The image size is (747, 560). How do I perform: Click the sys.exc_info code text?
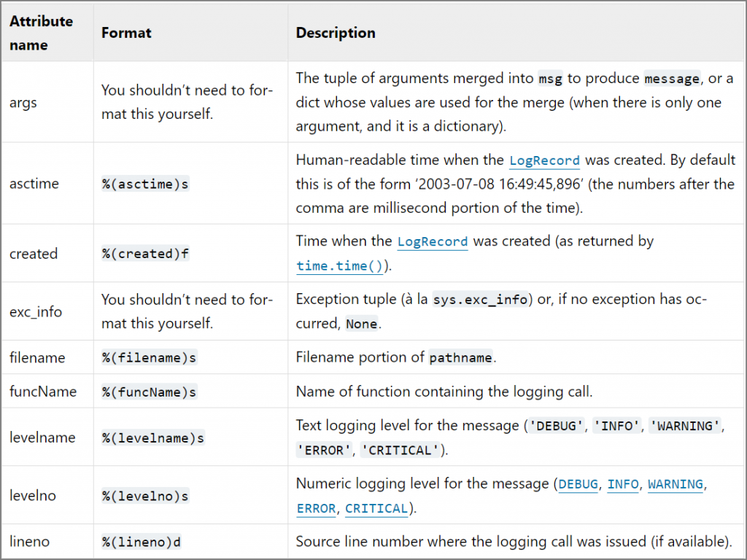(x=480, y=300)
